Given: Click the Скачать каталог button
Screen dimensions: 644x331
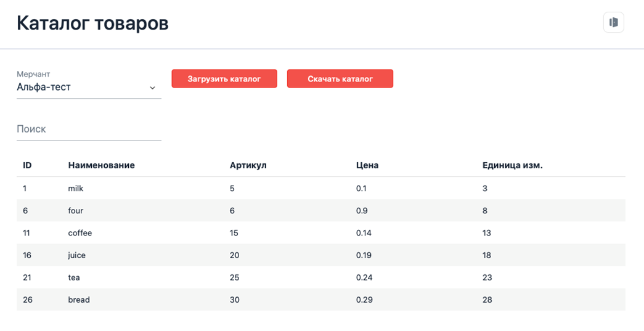Looking at the screenshot, I should [340, 78].
